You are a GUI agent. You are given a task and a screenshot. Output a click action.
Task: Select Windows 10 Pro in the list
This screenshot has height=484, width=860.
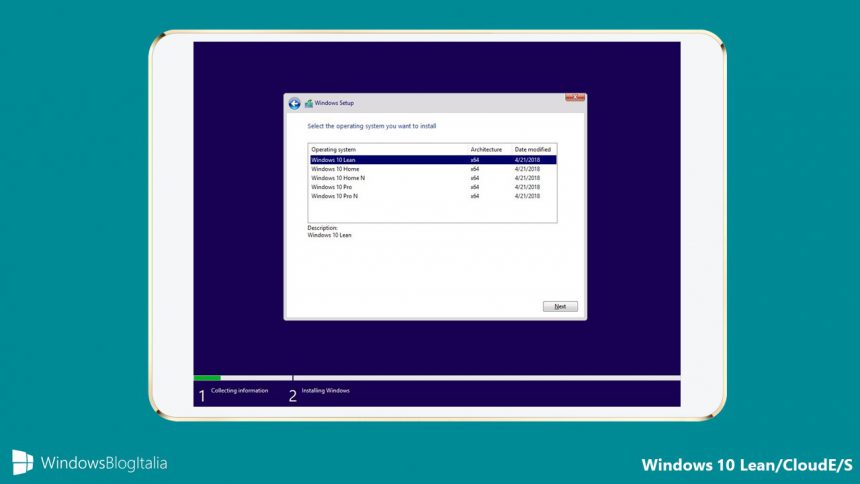(433, 187)
